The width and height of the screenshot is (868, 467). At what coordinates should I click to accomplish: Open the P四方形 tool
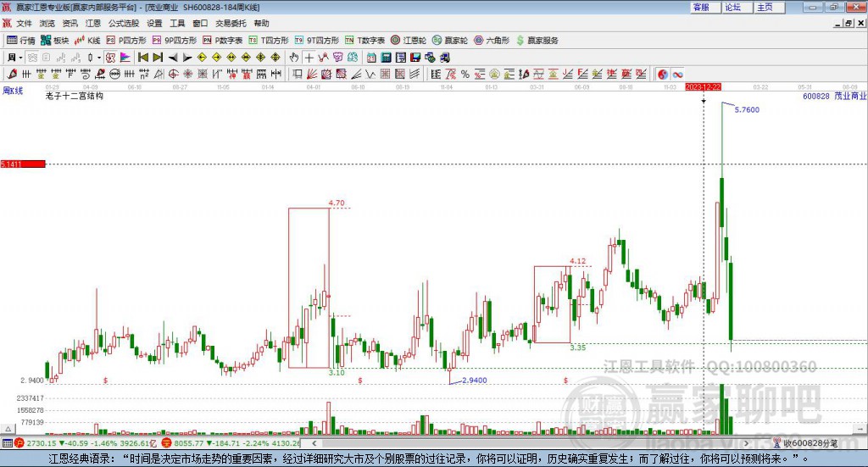(126, 41)
